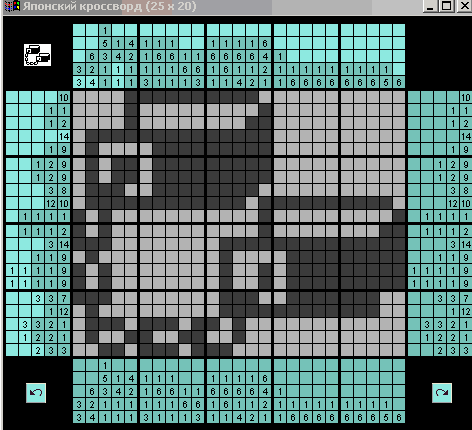Click the right-panel clue '7' beside '3 3'
This screenshot has height=430, width=472.
[x=466, y=298]
